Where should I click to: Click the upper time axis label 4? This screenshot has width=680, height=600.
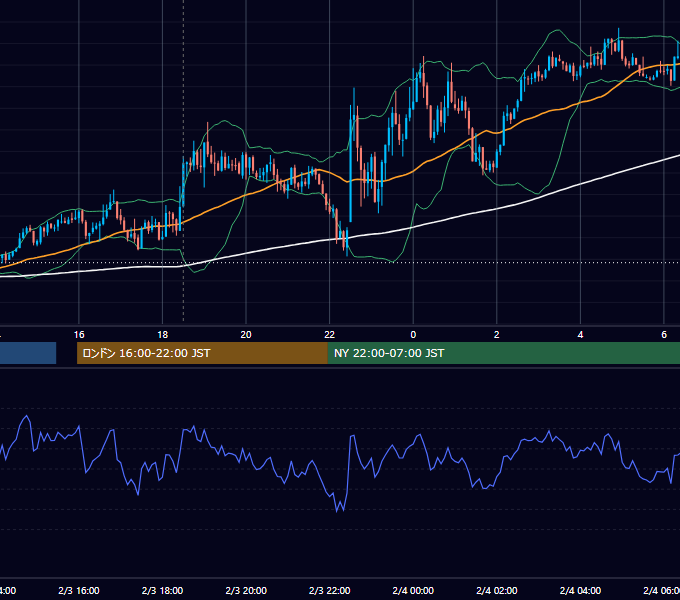click(580, 335)
